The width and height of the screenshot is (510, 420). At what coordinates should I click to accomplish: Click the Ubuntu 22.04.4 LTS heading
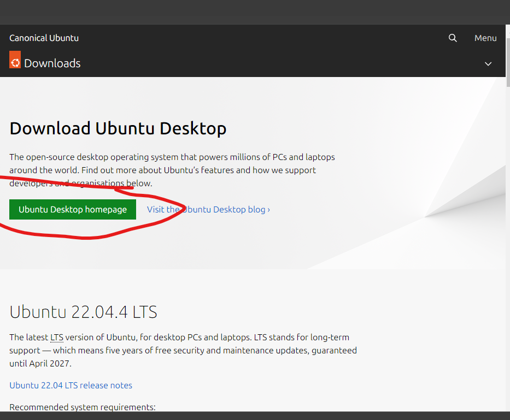coord(83,312)
